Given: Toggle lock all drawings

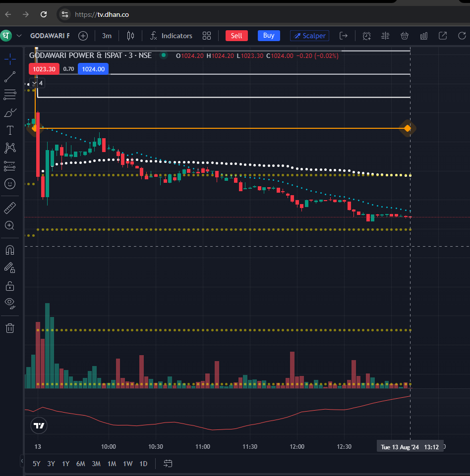Looking at the screenshot, I should coord(10,285).
